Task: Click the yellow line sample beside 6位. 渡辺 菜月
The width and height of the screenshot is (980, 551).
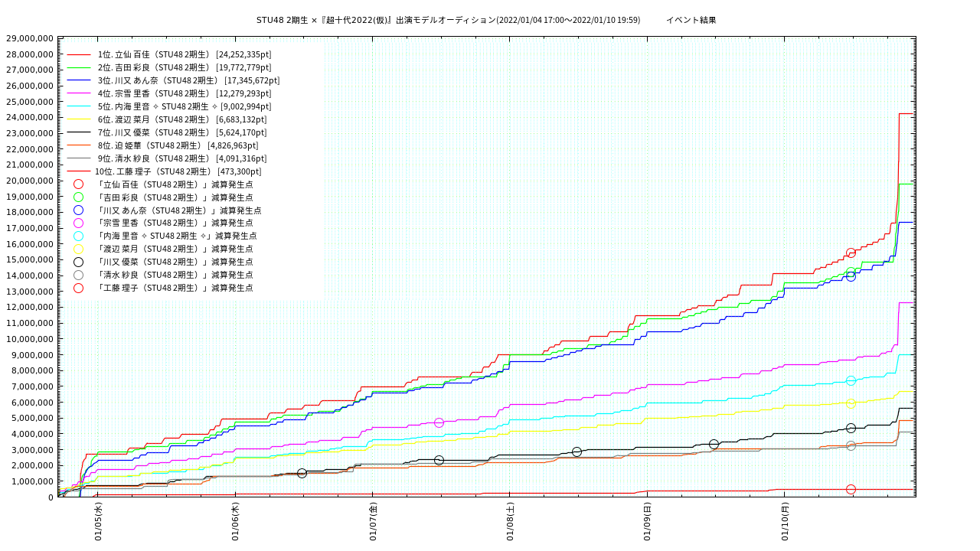Action: 78,119
